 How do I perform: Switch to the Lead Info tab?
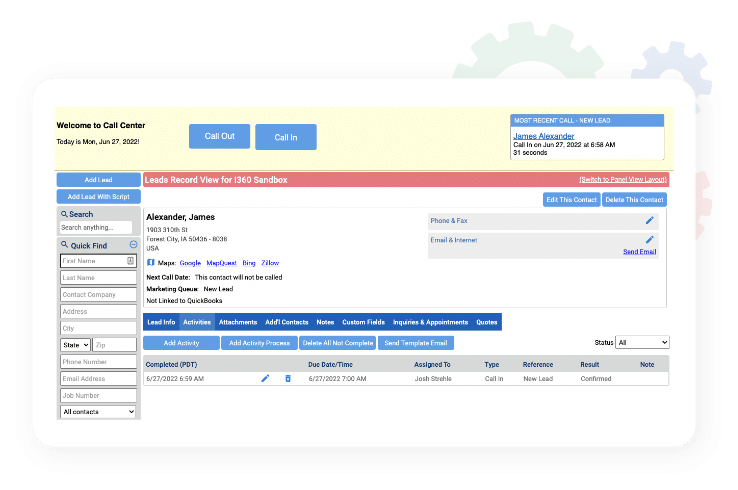point(161,322)
